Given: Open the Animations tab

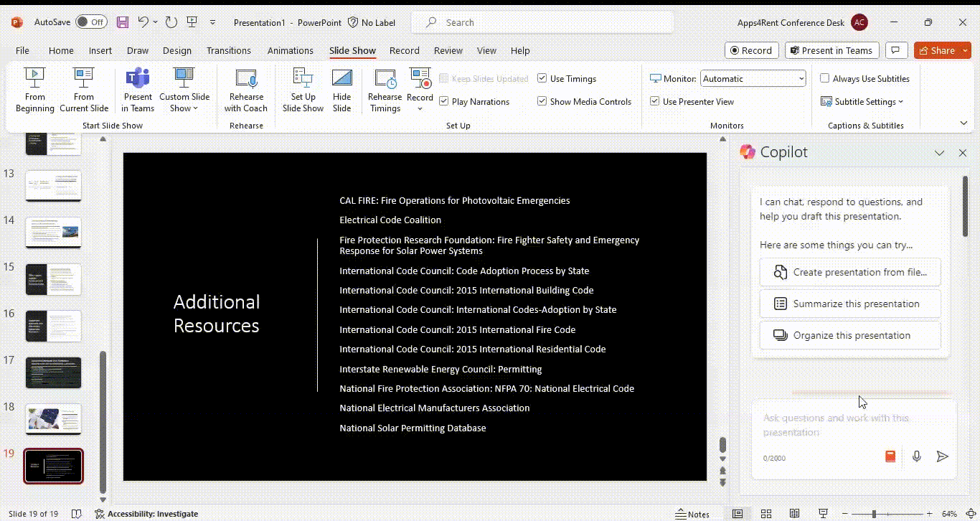Looking at the screenshot, I should (290, 50).
